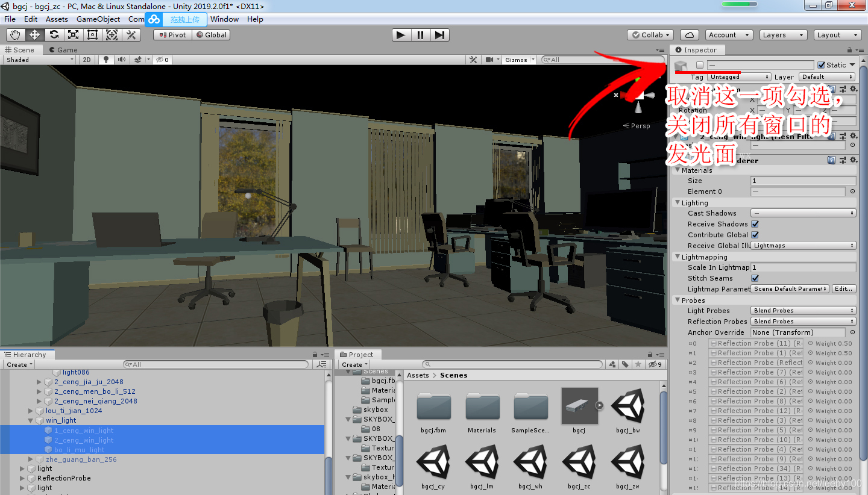Toggle hidden objects visibility counter
The height and width of the screenshot is (495, 868).
(x=162, y=60)
